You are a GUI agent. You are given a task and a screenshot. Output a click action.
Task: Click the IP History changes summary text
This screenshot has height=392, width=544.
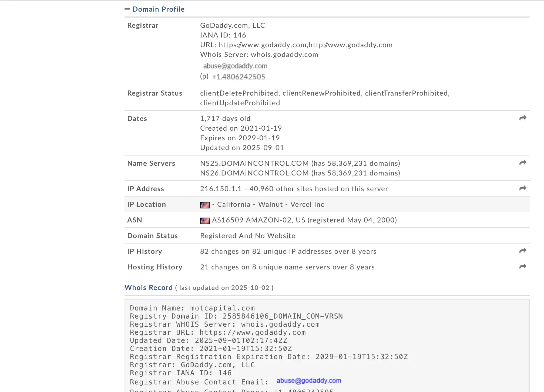point(288,251)
